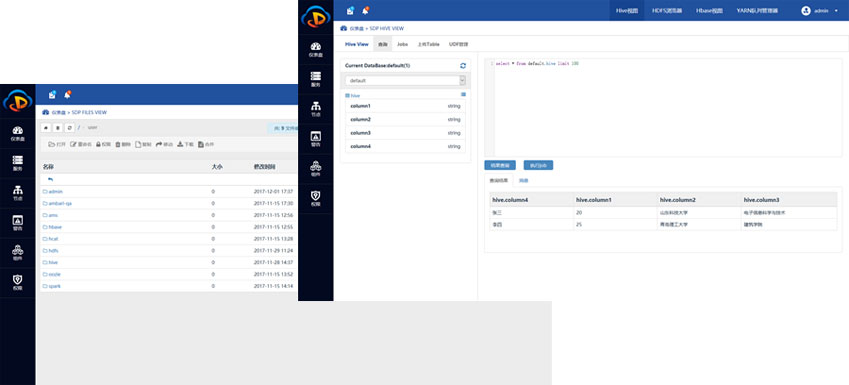Refresh the Current DataBase panel
Viewport: 849px width, 385px height.
(x=463, y=66)
